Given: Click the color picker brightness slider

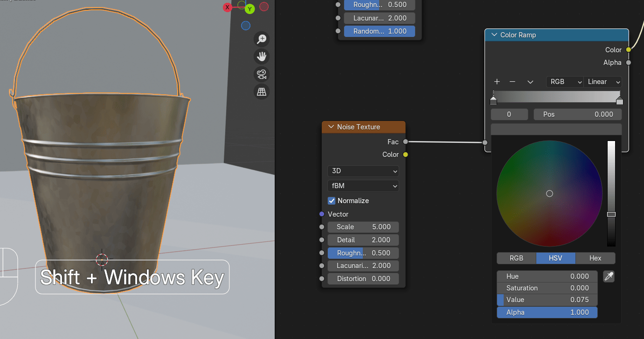Looking at the screenshot, I should [x=611, y=193].
